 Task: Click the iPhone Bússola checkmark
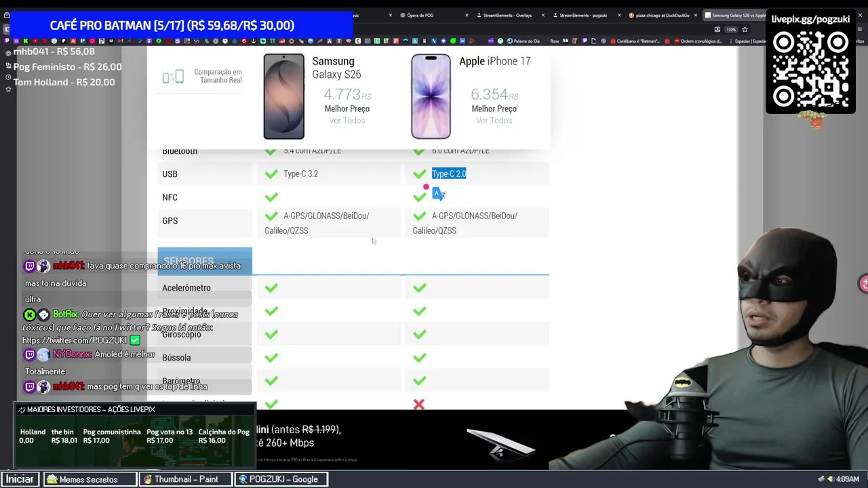point(420,358)
